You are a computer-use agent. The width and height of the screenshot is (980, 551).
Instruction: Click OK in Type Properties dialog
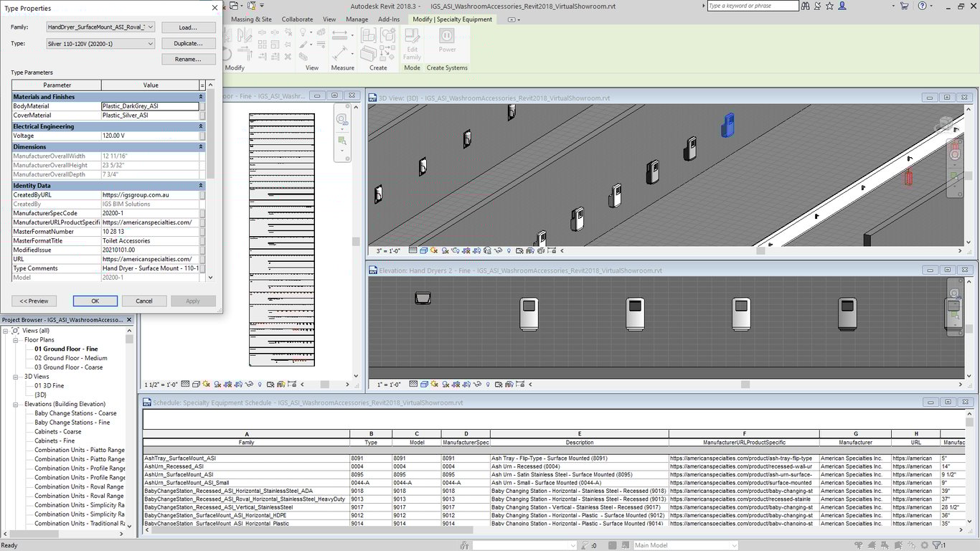tap(95, 301)
